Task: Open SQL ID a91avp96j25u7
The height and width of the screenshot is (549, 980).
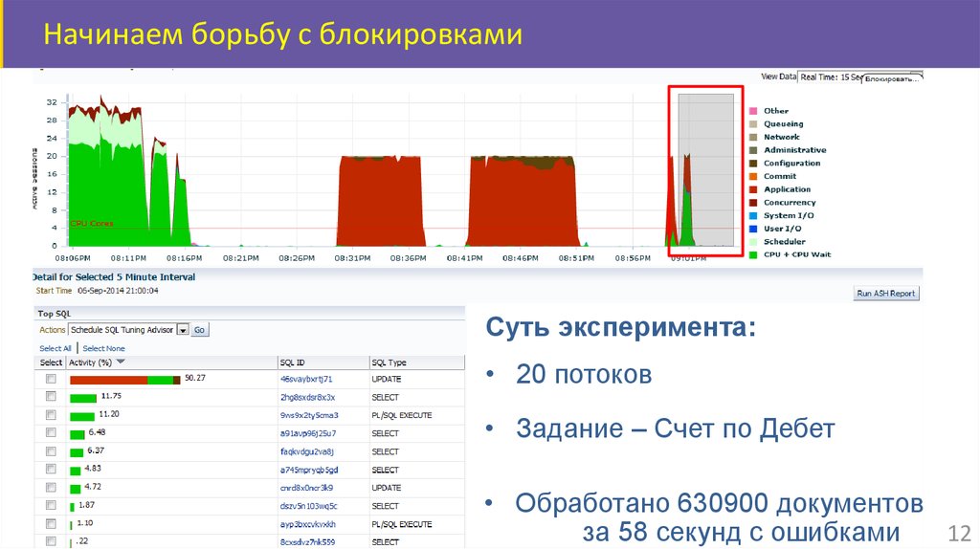Action: click(307, 433)
